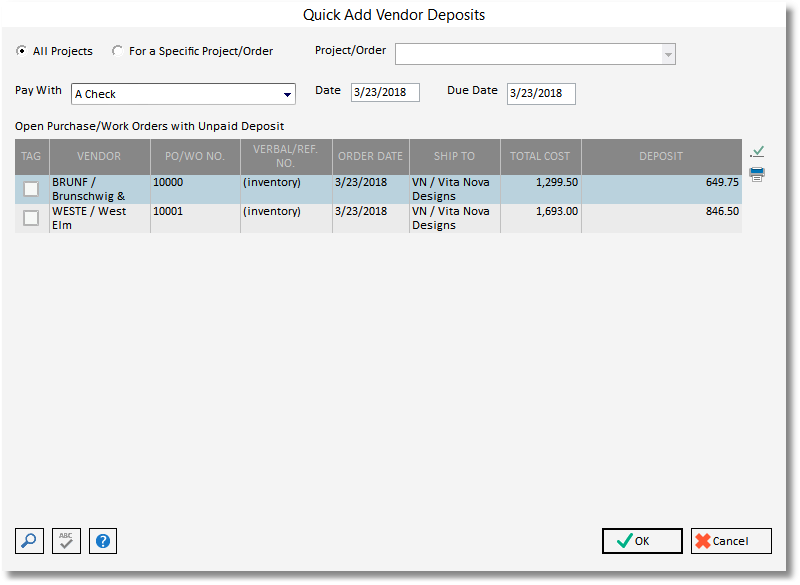Select the All Projects radio button
The height and width of the screenshot is (585, 800).
[x=20, y=50]
